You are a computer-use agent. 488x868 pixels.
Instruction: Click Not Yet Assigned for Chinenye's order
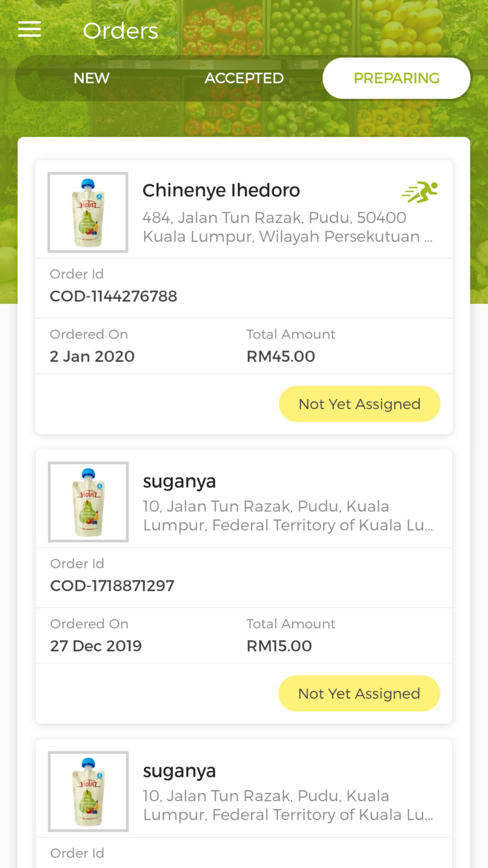[x=359, y=404]
